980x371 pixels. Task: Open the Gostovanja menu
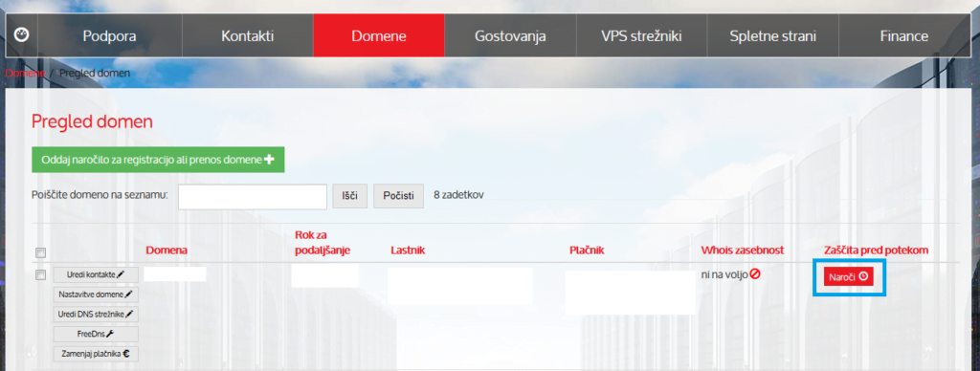(x=510, y=35)
